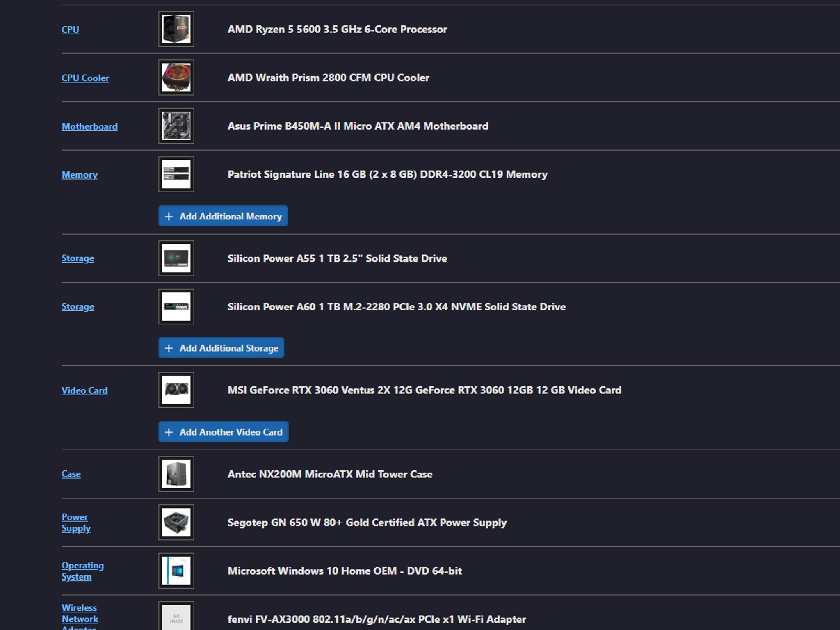Click Add Additional Memory button
840x630 pixels.
223,216
